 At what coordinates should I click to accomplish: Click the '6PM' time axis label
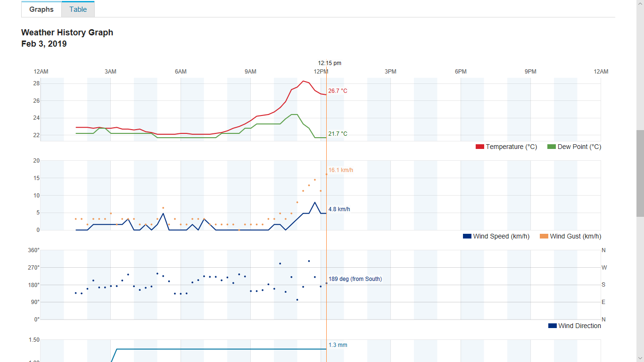click(461, 72)
